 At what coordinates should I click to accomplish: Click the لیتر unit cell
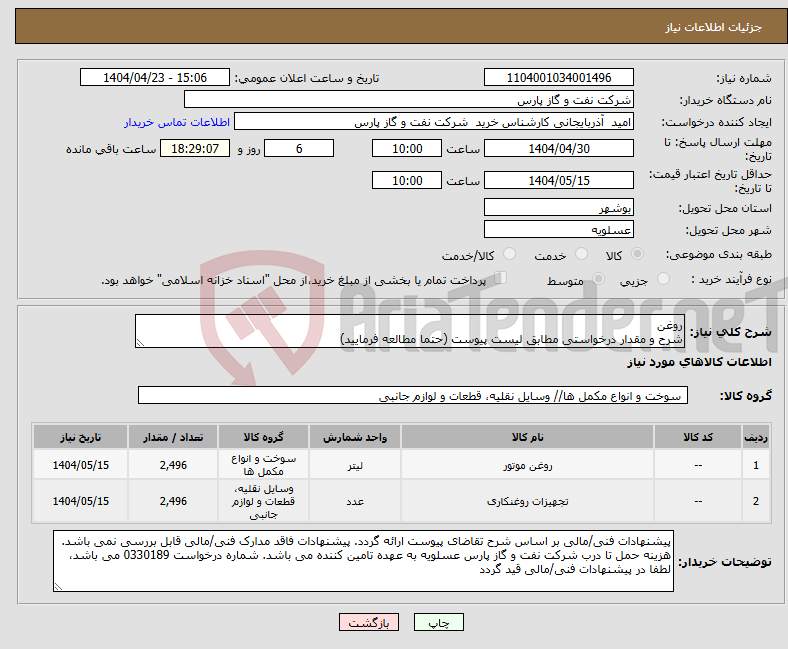pyautogui.click(x=355, y=466)
